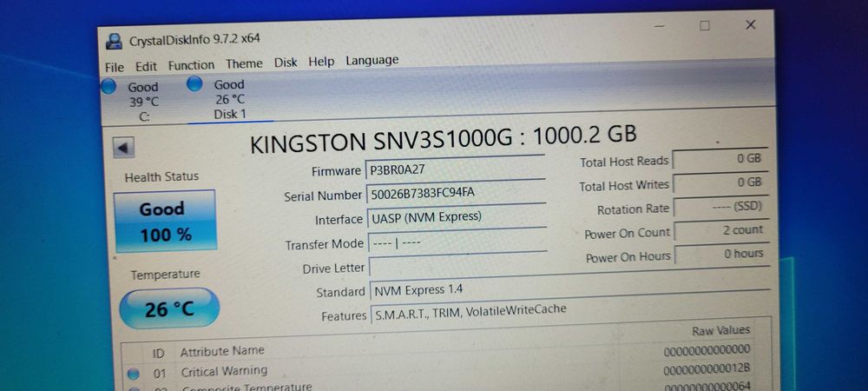The image size is (868, 391).
Task: Close the CrystalDiskInfo window
Action: pos(750,24)
